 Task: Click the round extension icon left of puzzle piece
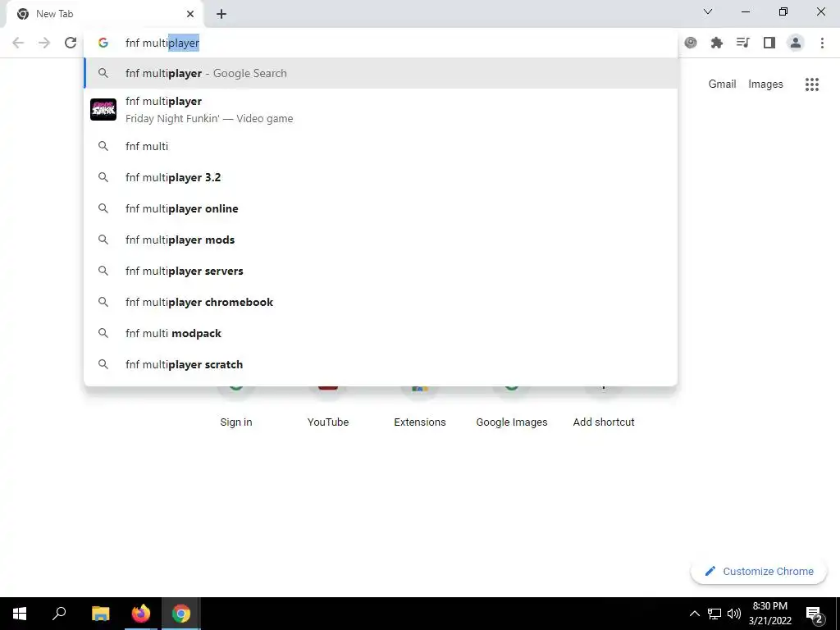[x=691, y=43]
